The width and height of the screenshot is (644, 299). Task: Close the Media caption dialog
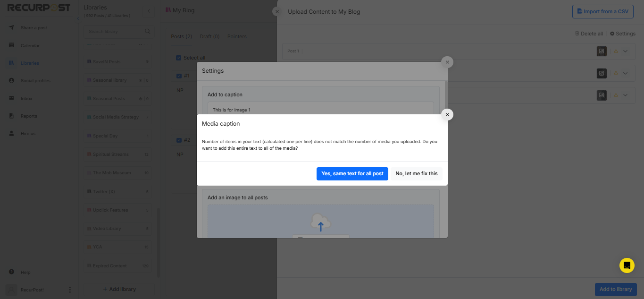[x=447, y=114]
